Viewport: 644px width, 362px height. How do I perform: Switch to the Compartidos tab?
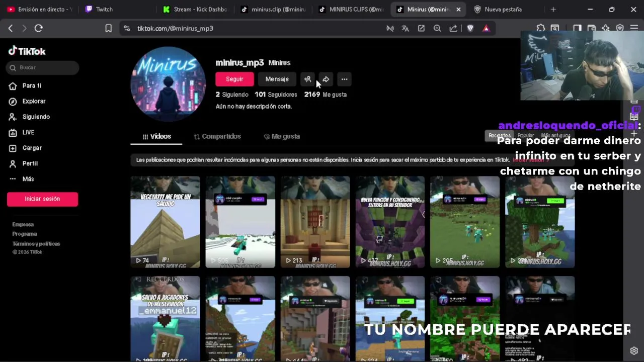pyautogui.click(x=217, y=136)
